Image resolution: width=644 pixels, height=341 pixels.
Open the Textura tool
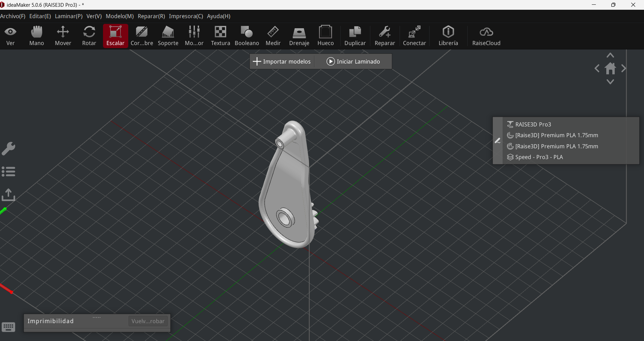click(x=221, y=36)
